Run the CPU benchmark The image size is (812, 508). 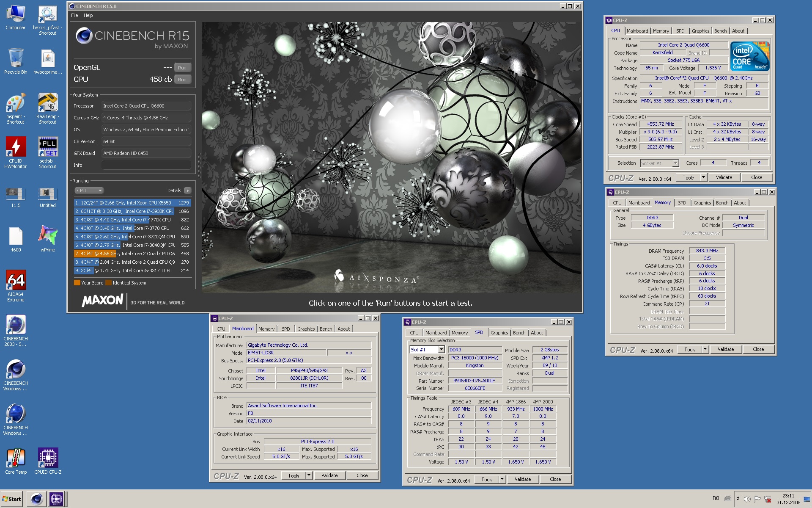[x=182, y=80]
